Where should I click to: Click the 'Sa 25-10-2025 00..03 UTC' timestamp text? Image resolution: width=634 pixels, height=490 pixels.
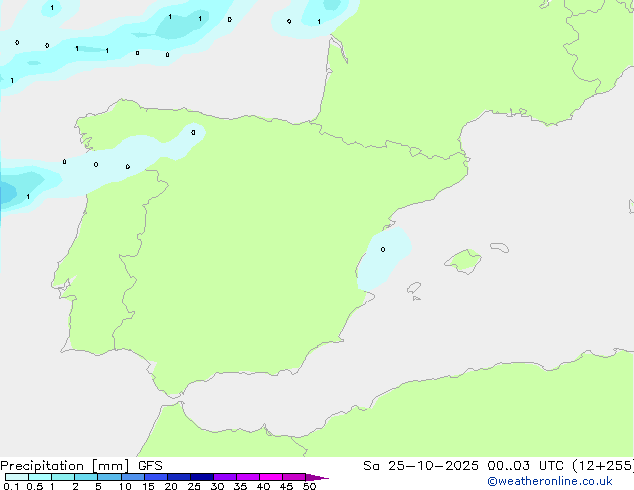tap(463, 466)
